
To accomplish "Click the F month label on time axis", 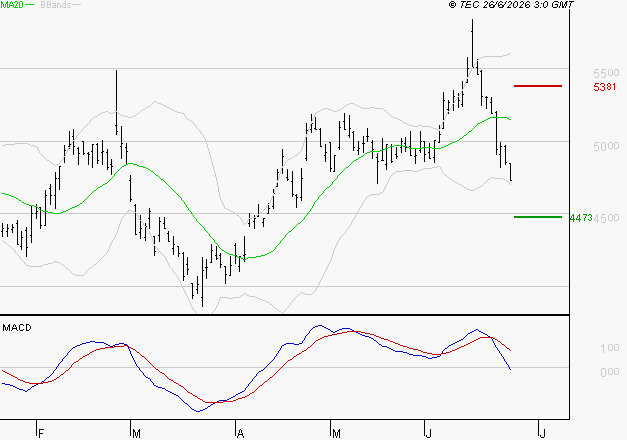I will click(40, 434).
